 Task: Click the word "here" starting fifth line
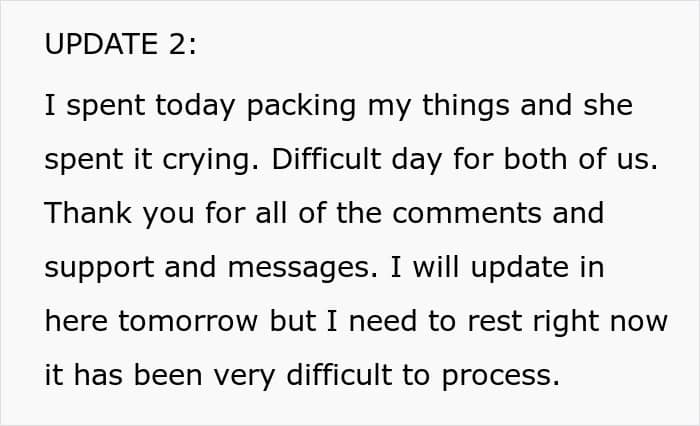(76, 320)
